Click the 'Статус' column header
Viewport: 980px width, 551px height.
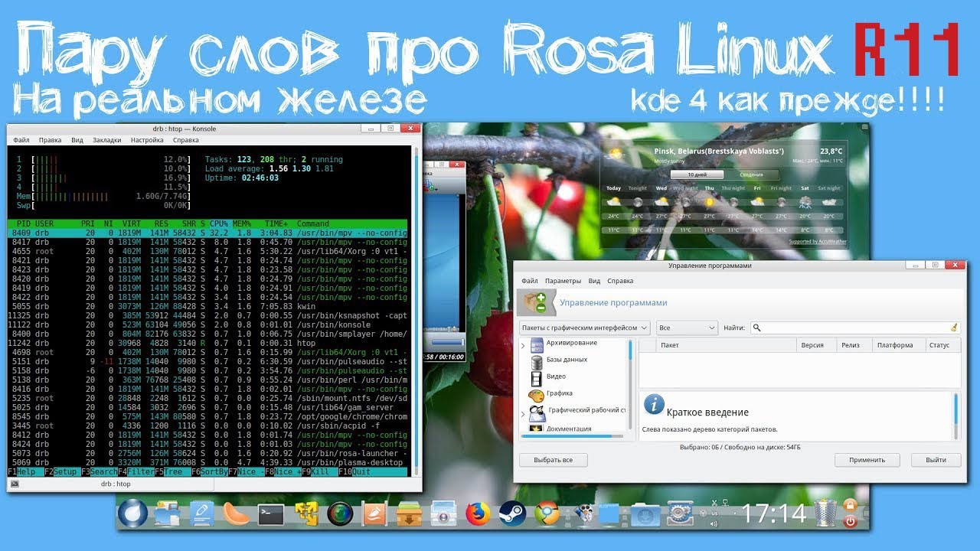(x=943, y=345)
